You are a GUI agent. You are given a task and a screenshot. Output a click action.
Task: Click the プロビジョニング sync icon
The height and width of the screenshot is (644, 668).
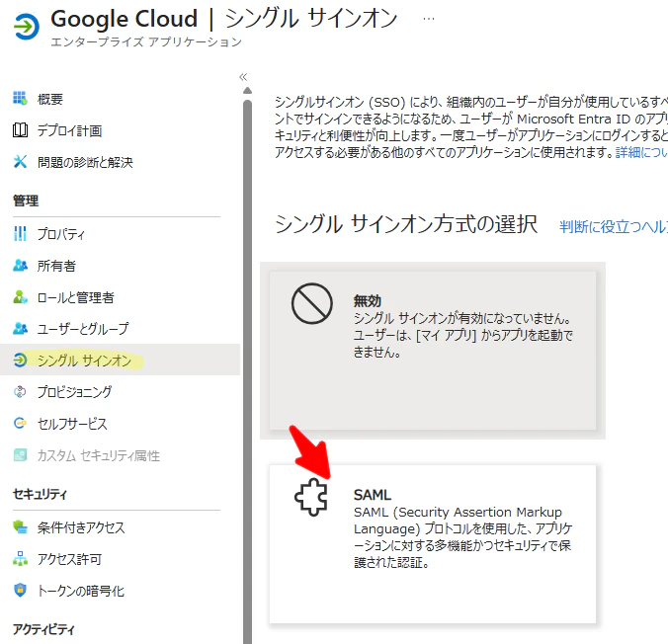coord(20,391)
